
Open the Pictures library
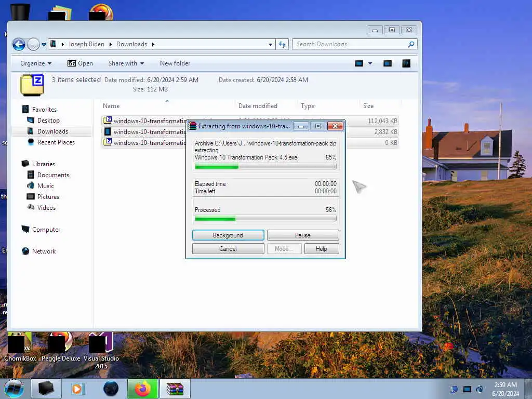click(x=48, y=197)
